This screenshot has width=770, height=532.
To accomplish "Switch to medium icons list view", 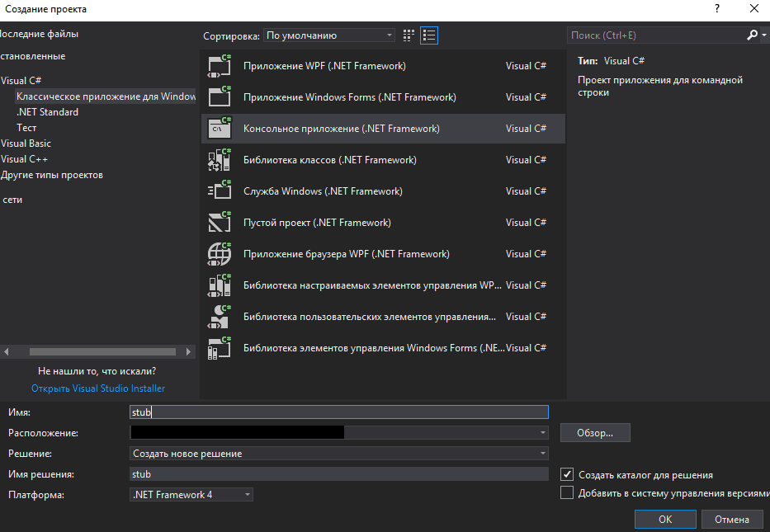I will (429, 35).
